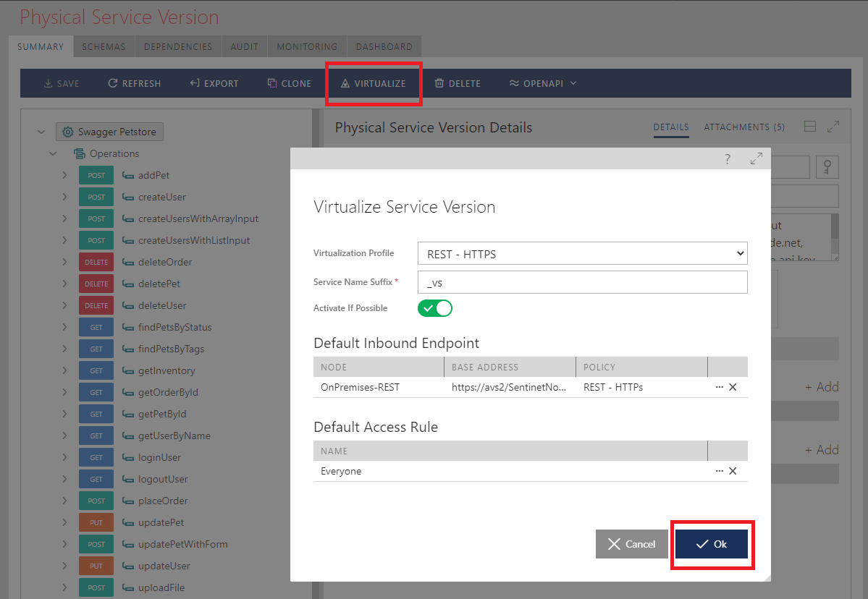Toggle Activate If Possible switch
This screenshot has width=868, height=599.
435,308
